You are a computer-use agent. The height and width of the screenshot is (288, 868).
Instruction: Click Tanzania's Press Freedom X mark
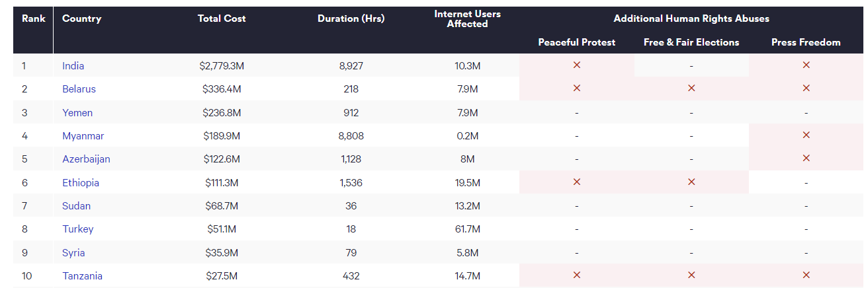(806, 275)
